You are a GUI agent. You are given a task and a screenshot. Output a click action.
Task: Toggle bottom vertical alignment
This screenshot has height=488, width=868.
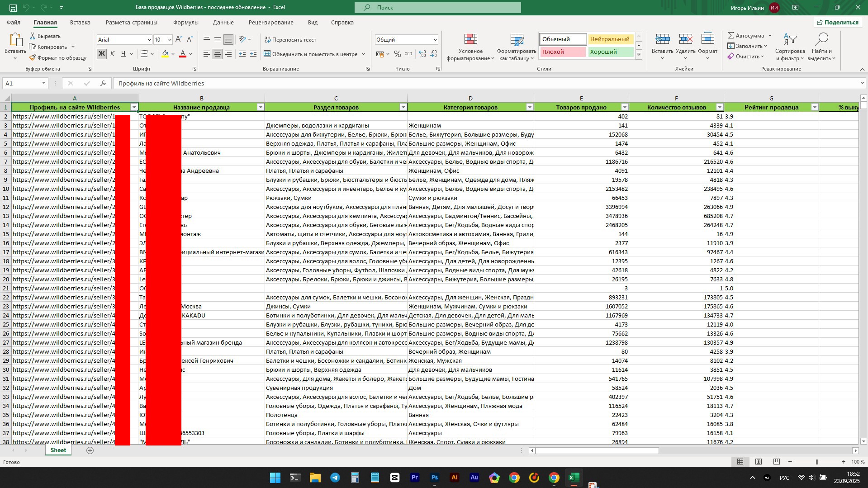click(228, 40)
